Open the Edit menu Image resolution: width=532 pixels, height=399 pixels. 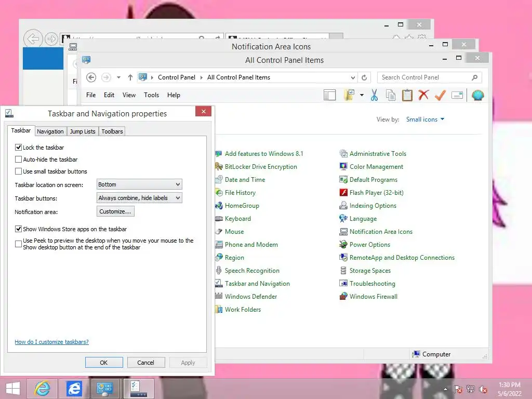[109, 95]
